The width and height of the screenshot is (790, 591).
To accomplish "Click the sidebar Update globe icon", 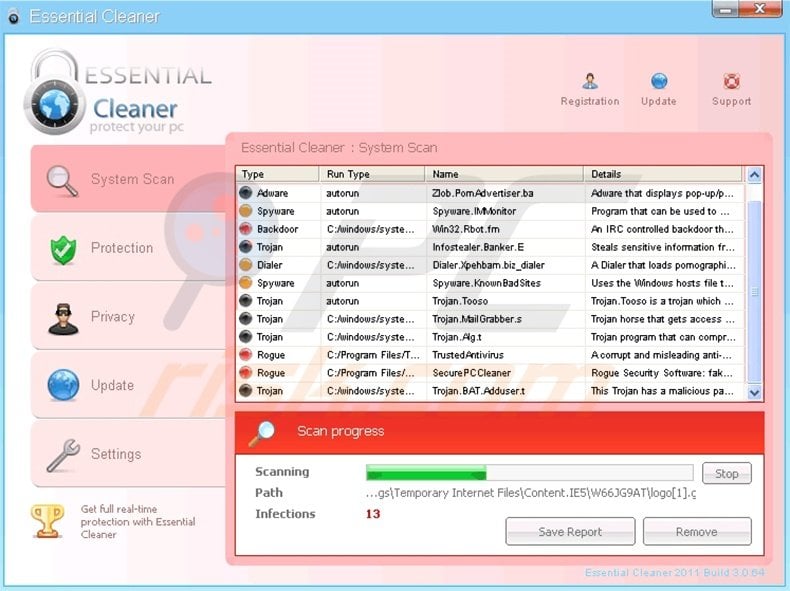I will click(63, 385).
